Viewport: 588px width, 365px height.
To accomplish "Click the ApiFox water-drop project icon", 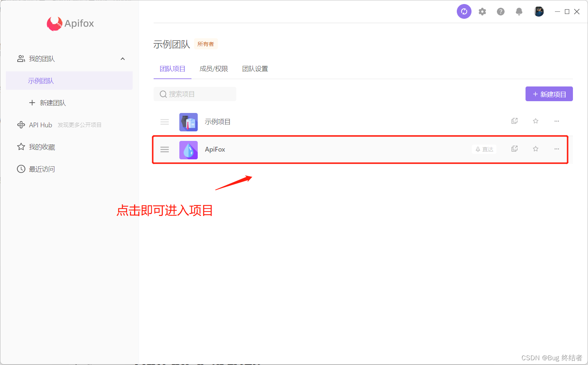I will point(189,150).
